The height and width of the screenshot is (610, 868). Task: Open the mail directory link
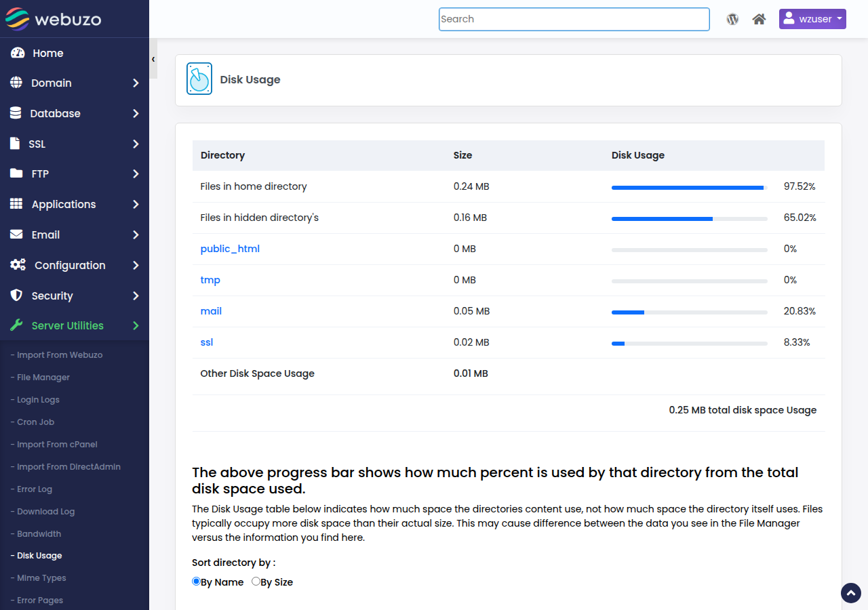211,311
